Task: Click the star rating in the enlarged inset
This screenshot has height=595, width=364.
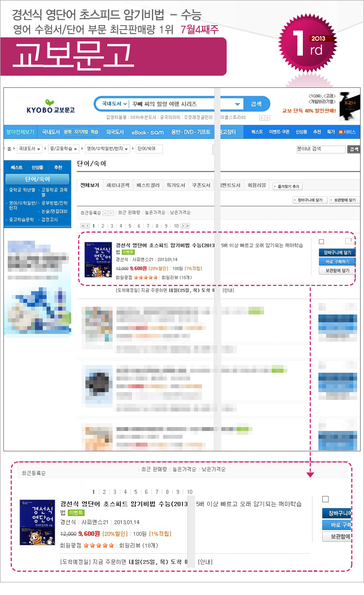Action: pyautogui.click(x=99, y=545)
